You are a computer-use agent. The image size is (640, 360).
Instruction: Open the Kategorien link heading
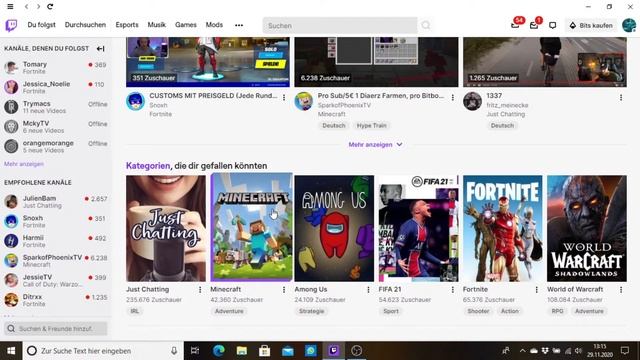click(x=148, y=166)
